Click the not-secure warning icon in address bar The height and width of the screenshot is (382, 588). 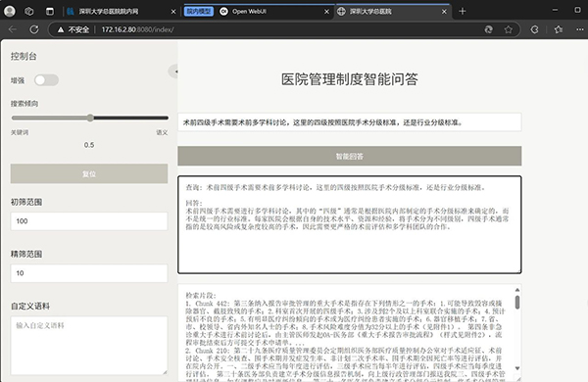click(x=61, y=29)
